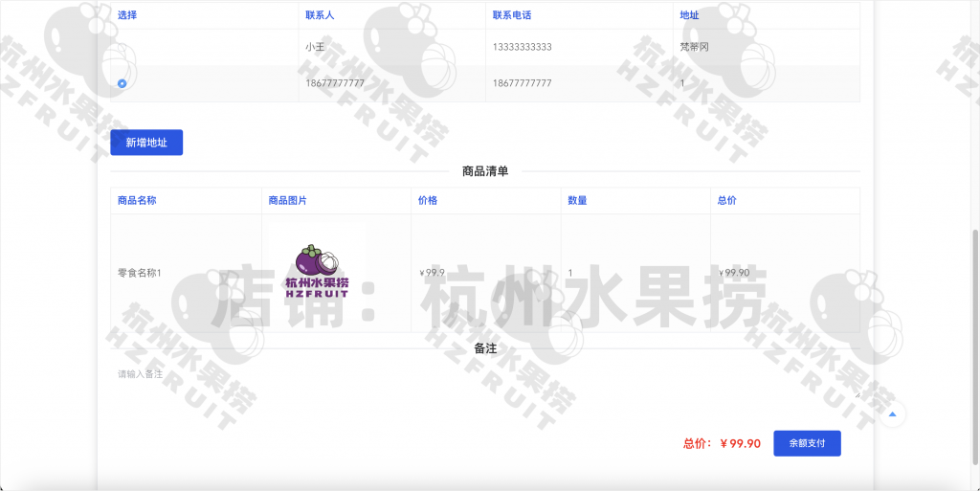Click the 新增地址 button
Viewport: 980px width, 491px height.
click(146, 143)
